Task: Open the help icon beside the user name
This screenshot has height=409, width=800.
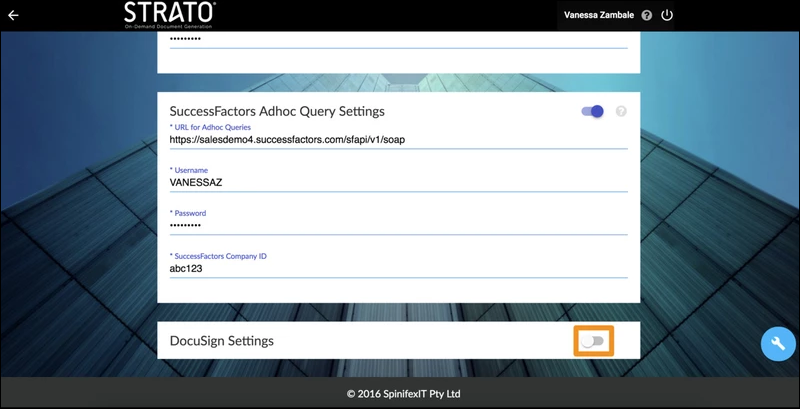Action: point(647,16)
